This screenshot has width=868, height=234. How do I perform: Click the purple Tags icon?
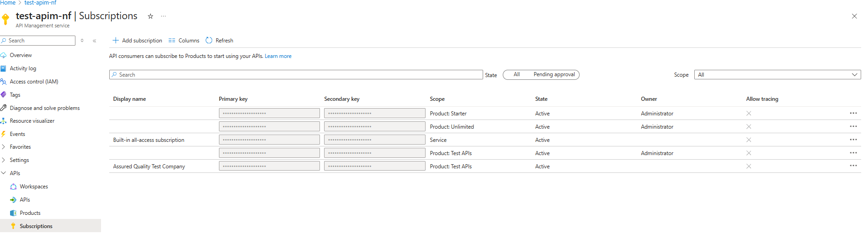click(x=3, y=94)
